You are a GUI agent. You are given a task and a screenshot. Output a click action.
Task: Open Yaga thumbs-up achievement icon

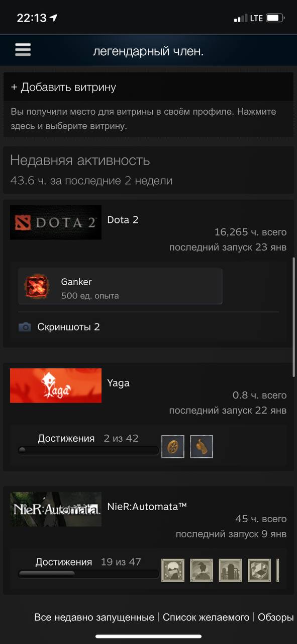click(x=202, y=446)
